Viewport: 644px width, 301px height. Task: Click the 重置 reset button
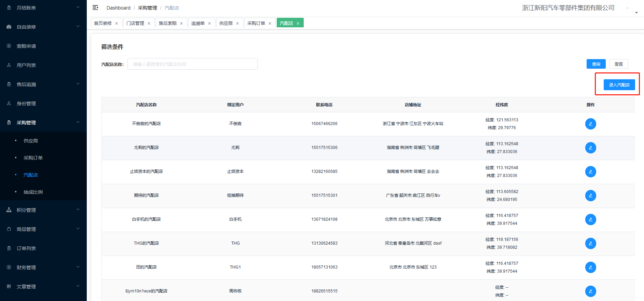click(x=619, y=64)
